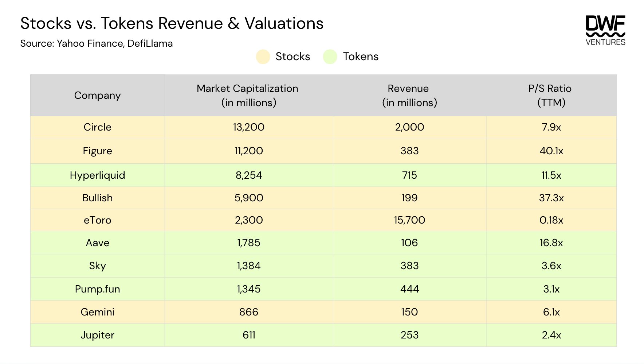This screenshot has height=364, width=644.
Task: Click the Pump.fun row name
Action: 97,289
